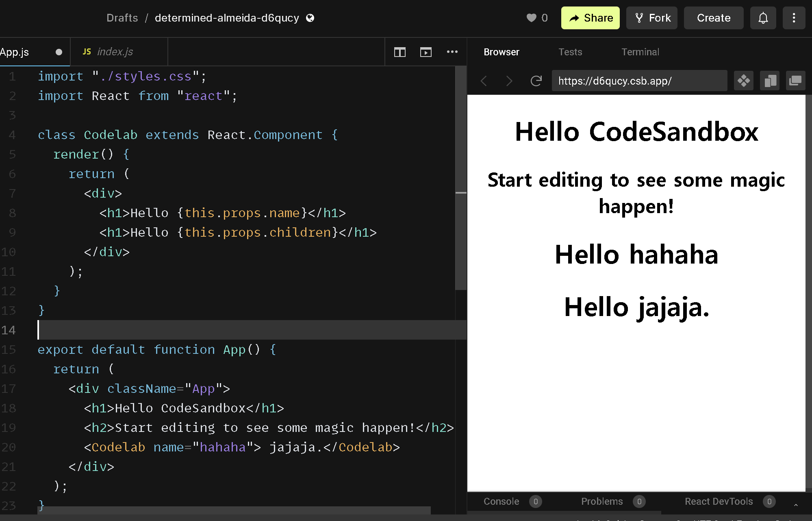Toggle the preview pane icon
The width and height of the screenshot is (812, 521).
click(x=426, y=52)
